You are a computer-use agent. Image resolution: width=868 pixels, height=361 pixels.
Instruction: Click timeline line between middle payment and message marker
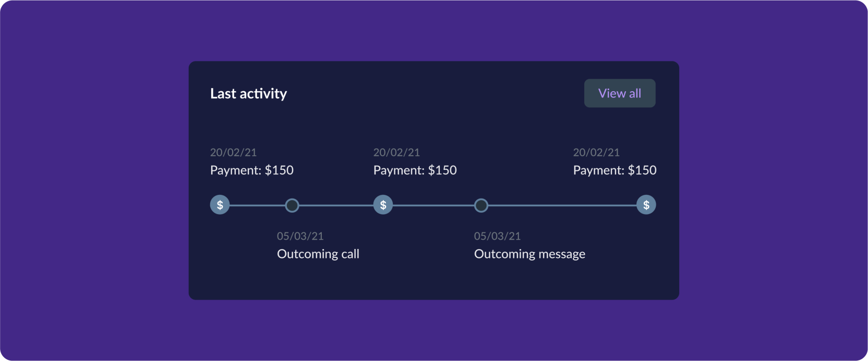[x=433, y=205]
